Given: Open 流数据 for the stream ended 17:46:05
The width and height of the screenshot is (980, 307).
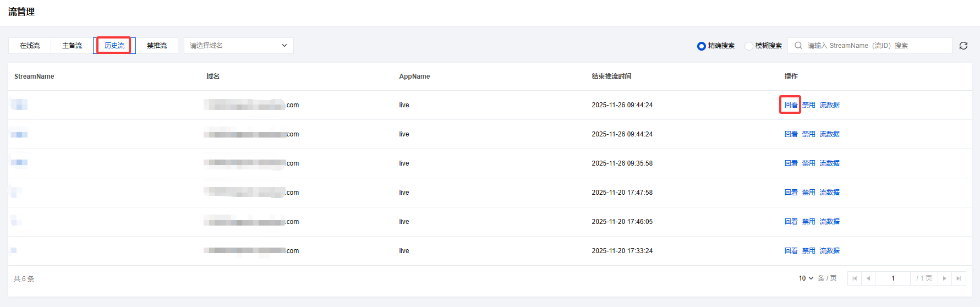Looking at the screenshot, I should click(829, 222).
